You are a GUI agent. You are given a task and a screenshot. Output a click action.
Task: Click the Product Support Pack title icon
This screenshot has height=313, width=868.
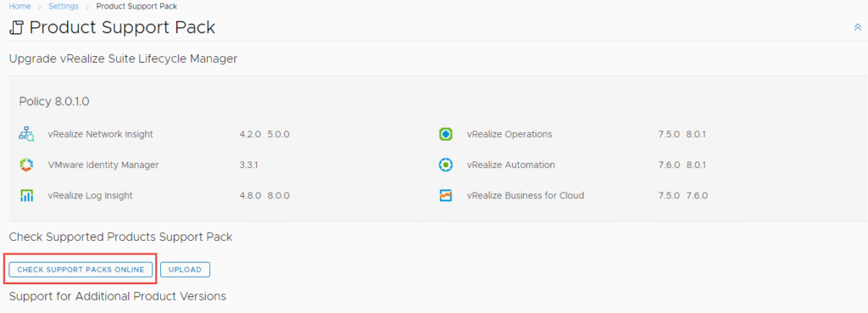(x=17, y=28)
